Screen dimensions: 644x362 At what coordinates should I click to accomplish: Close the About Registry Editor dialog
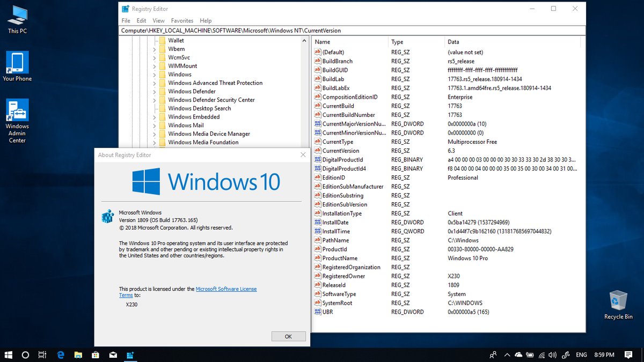point(303,155)
